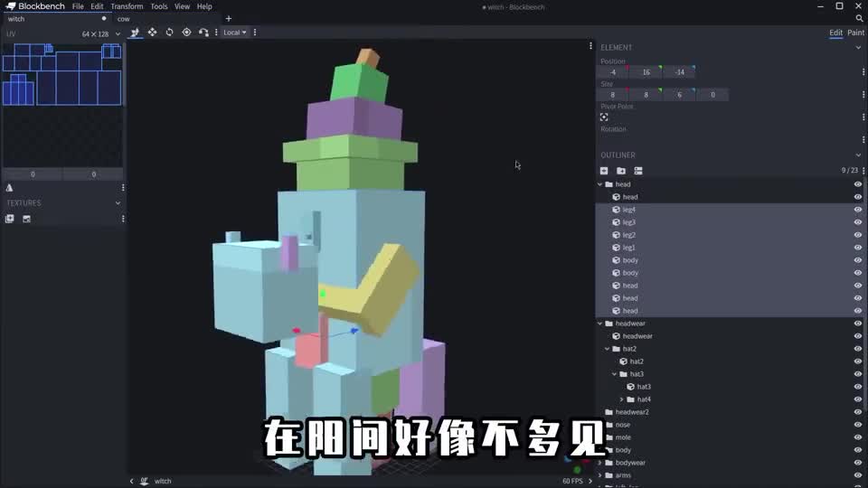
Task: Open the 64 × 128 UV size dropdown
Action: tap(100, 34)
